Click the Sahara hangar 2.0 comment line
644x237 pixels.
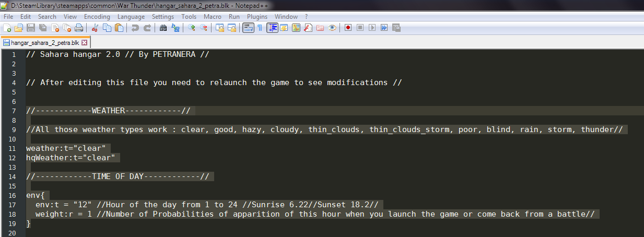click(x=118, y=54)
